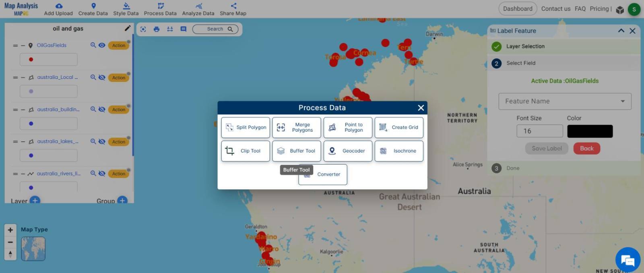Open Action menu for australia_rivers
The height and width of the screenshot is (273, 644).
[119, 174]
